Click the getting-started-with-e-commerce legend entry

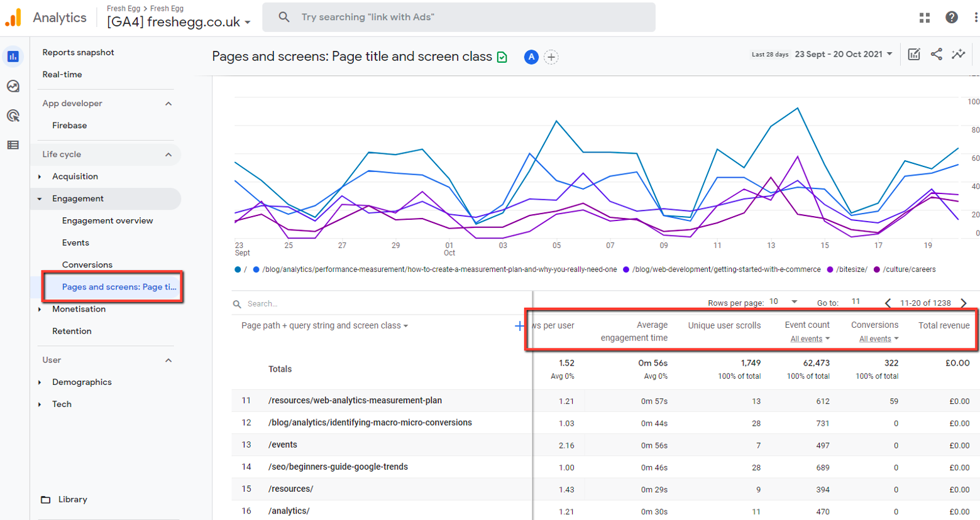[722, 269]
